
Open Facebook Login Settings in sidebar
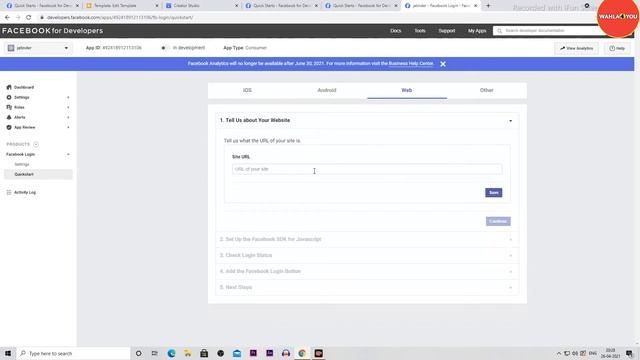coord(22,164)
